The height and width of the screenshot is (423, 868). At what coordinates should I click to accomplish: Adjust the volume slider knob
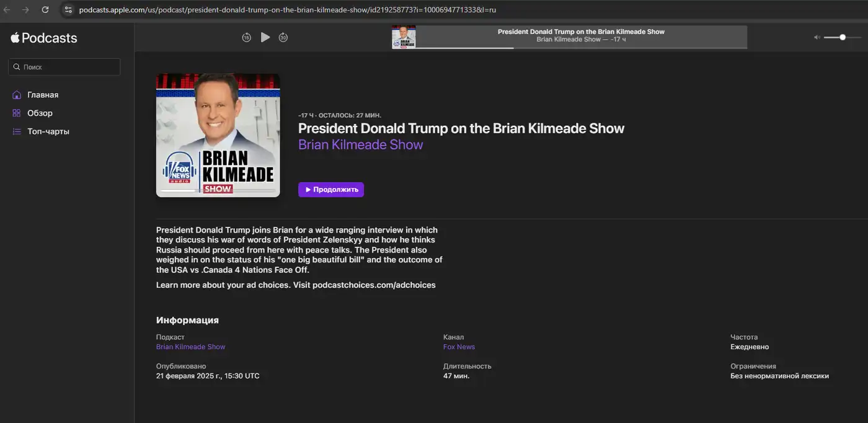click(843, 37)
